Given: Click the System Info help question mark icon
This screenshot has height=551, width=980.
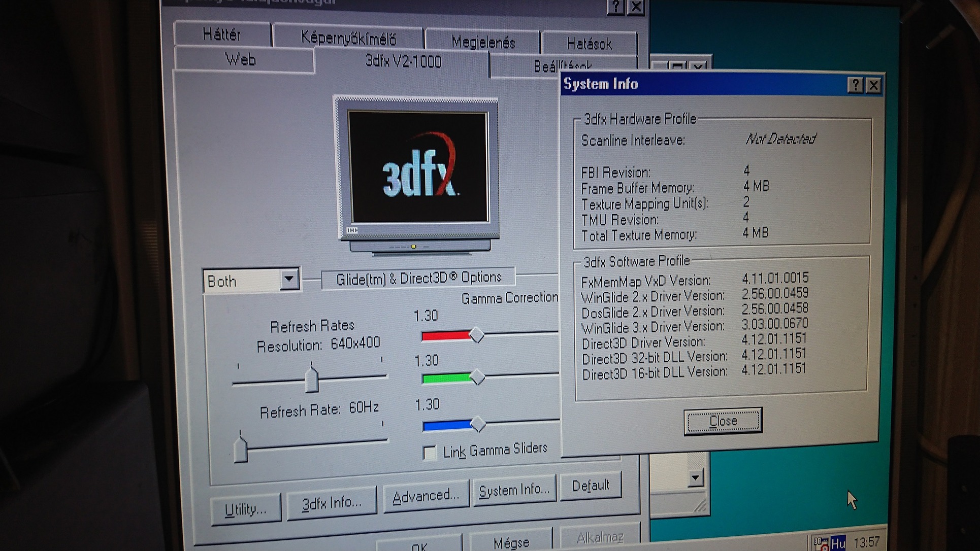Looking at the screenshot, I should tap(855, 85).
